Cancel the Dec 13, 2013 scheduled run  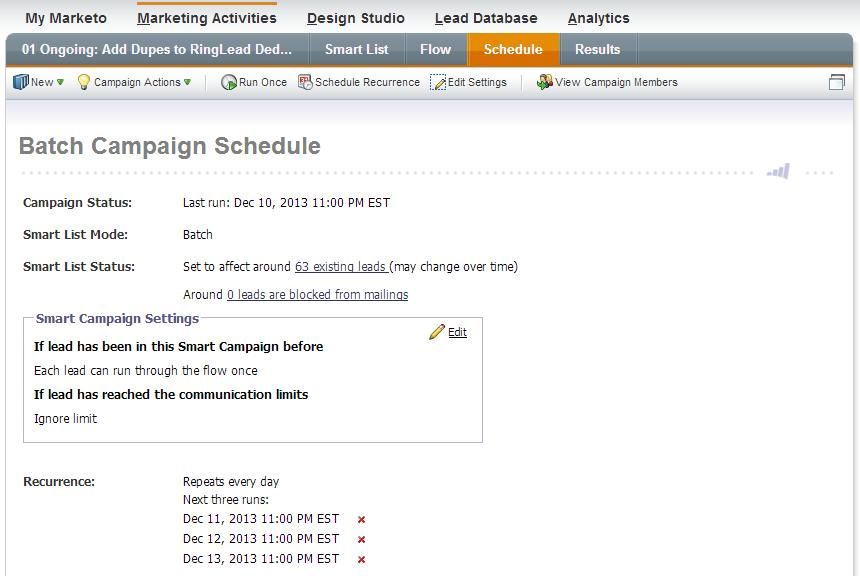point(361,560)
